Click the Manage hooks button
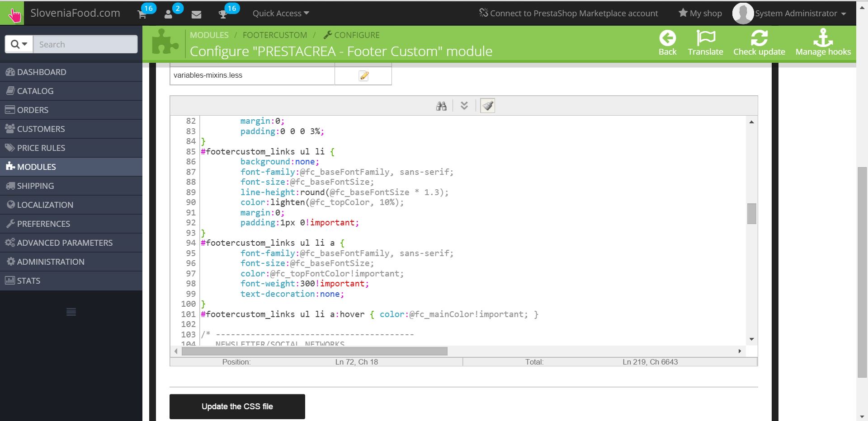 (823, 43)
